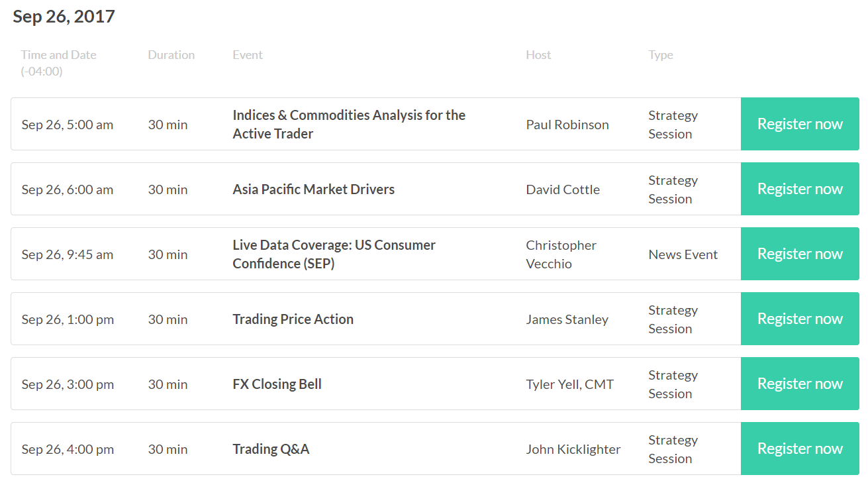Image resolution: width=868 pixels, height=481 pixels.
Task: Click host name Paul Robinson
Action: (x=567, y=125)
